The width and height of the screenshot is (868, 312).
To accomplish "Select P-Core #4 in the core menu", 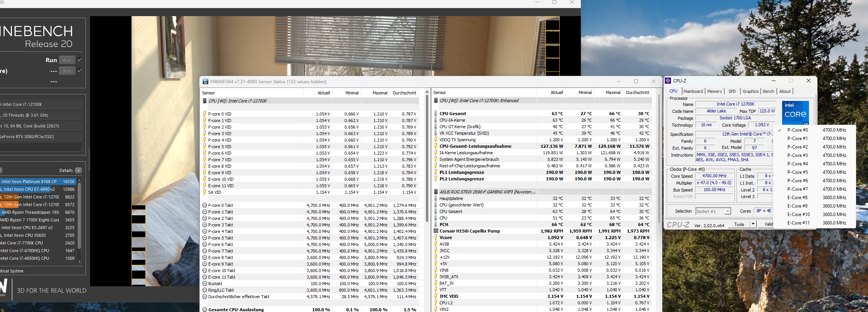I will pyautogui.click(x=814, y=164).
